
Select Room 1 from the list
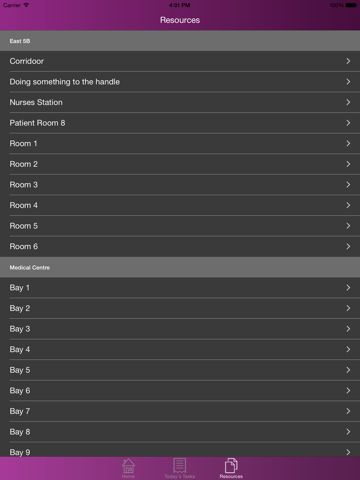[180, 144]
